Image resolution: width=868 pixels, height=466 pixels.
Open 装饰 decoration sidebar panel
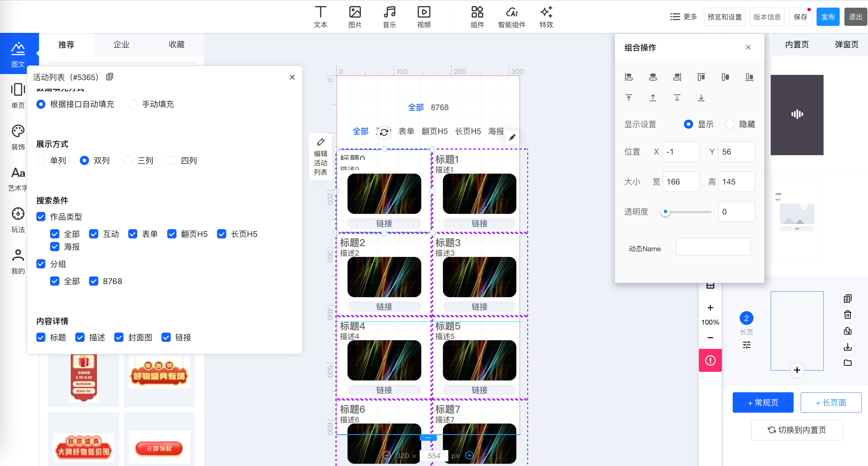[18, 137]
